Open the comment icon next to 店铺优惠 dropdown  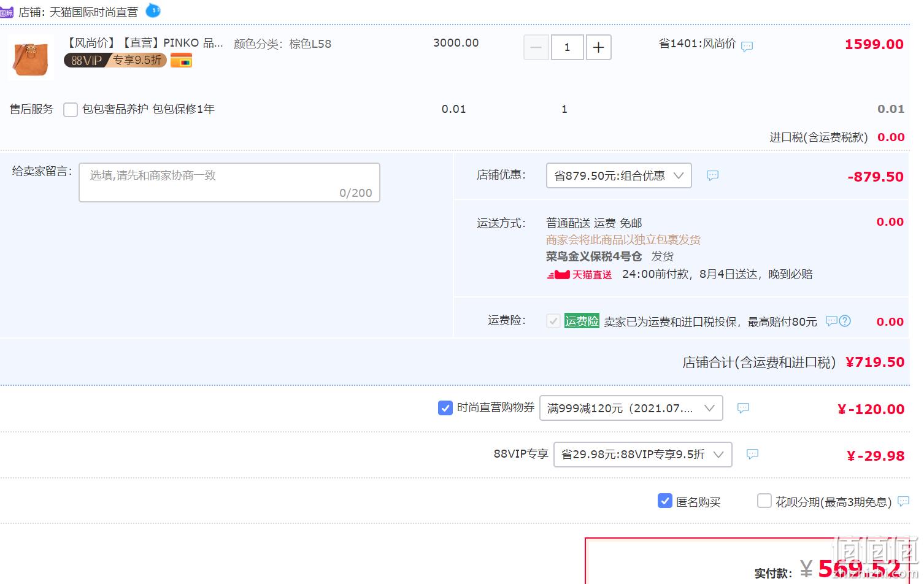coord(712,175)
